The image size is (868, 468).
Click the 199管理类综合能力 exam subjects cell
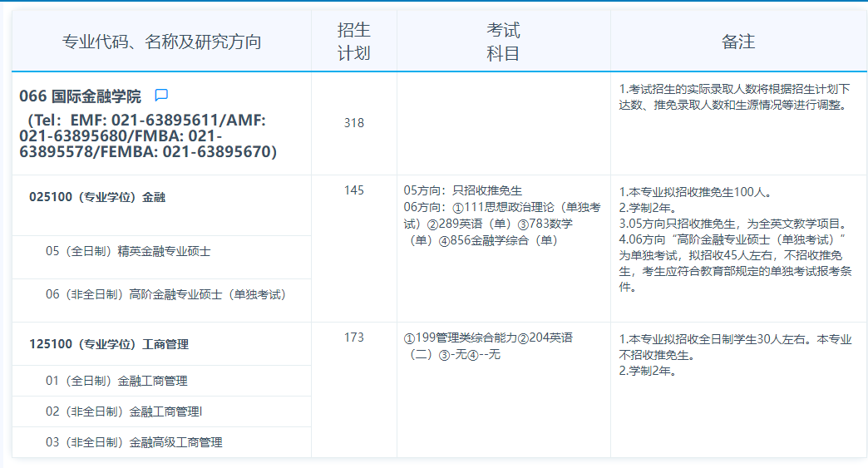tap(487, 346)
